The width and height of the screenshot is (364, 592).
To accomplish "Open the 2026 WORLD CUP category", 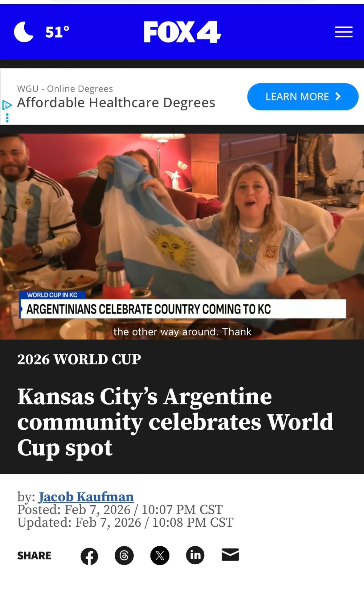I will (x=79, y=360).
